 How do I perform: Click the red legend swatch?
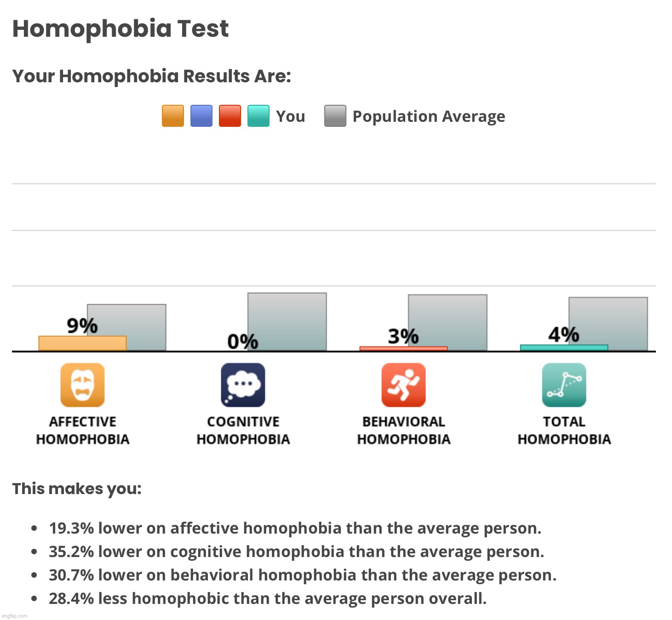tap(230, 116)
